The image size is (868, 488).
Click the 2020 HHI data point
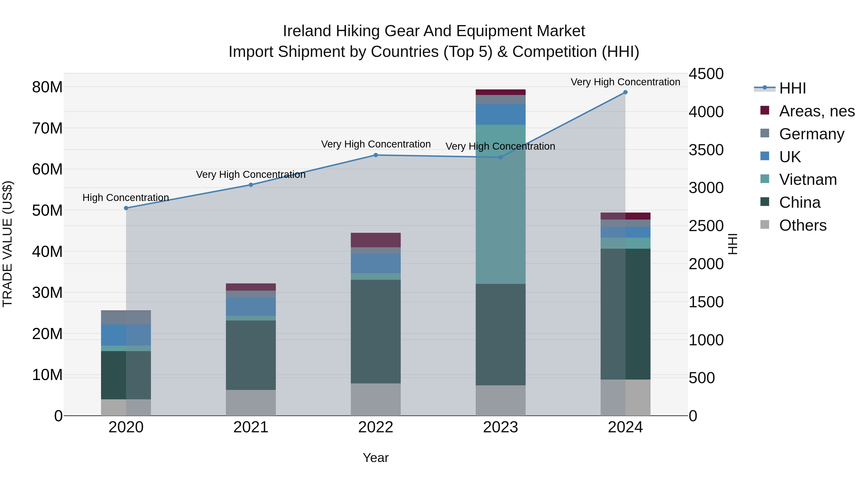[126, 208]
